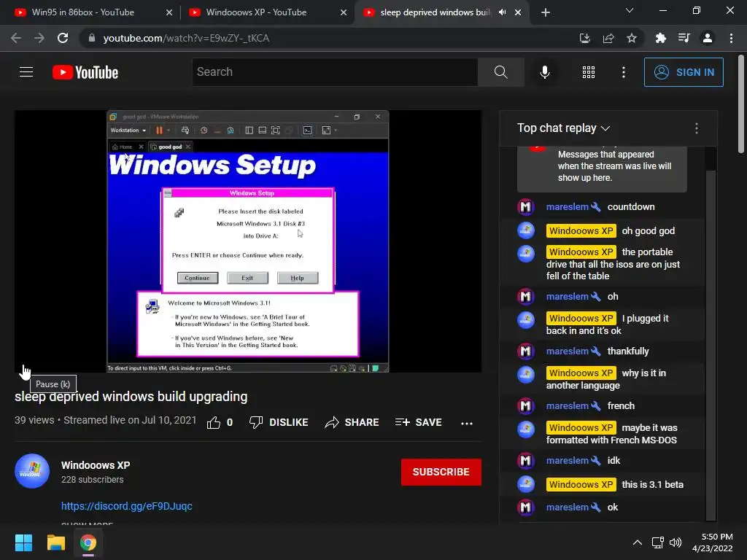Click Windooows XP badge on 'oh good god'
This screenshot has width=747, height=560.
tap(581, 231)
